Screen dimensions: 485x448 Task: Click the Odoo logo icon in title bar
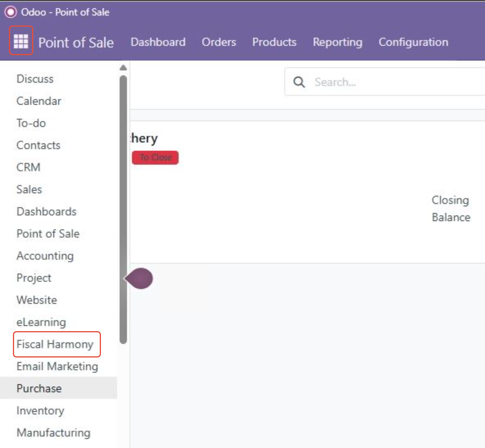(x=11, y=12)
